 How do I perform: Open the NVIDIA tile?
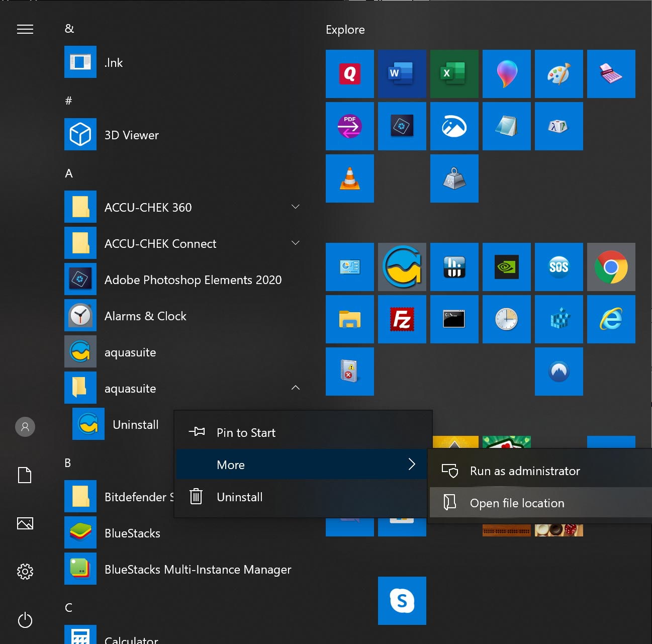click(x=506, y=267)
